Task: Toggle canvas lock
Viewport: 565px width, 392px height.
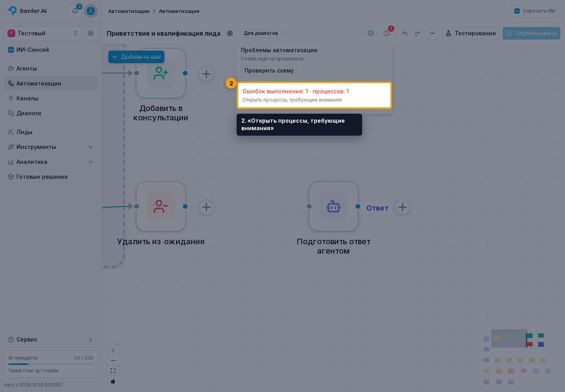Action: (113, 381)
